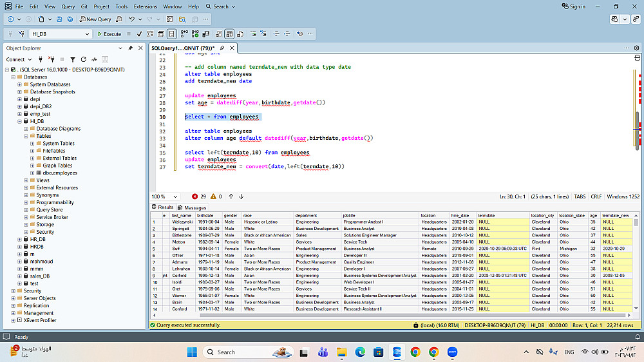The image size is (644, 362).
Task: Pin the Object Explorer panel
Action: pos(131,48)
